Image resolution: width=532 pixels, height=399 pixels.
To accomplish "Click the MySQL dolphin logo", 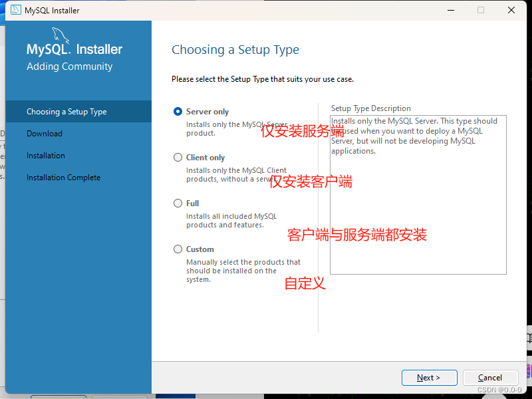I will point(61,35).
